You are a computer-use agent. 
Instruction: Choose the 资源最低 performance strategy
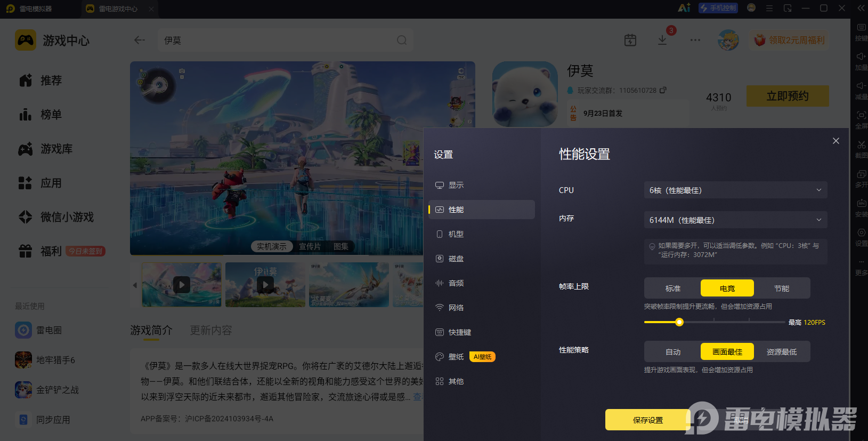tap(782, 351)
